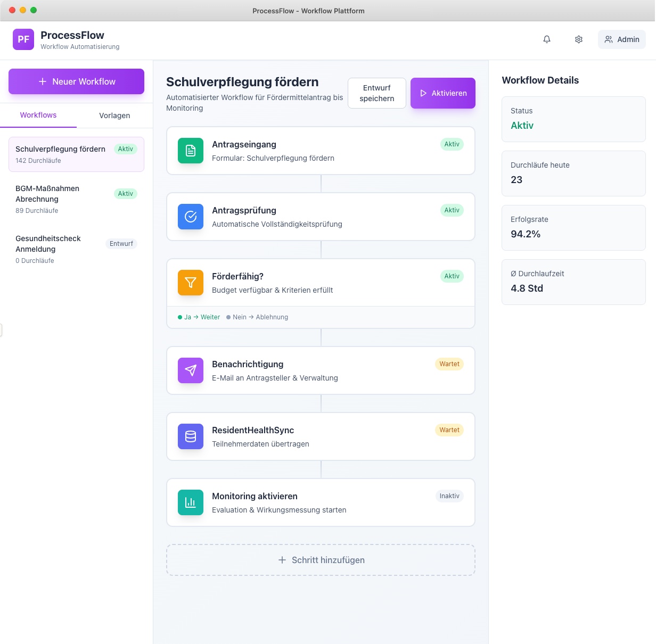Toggle the Wartet status on Benachrichtigung

[449, 364]
